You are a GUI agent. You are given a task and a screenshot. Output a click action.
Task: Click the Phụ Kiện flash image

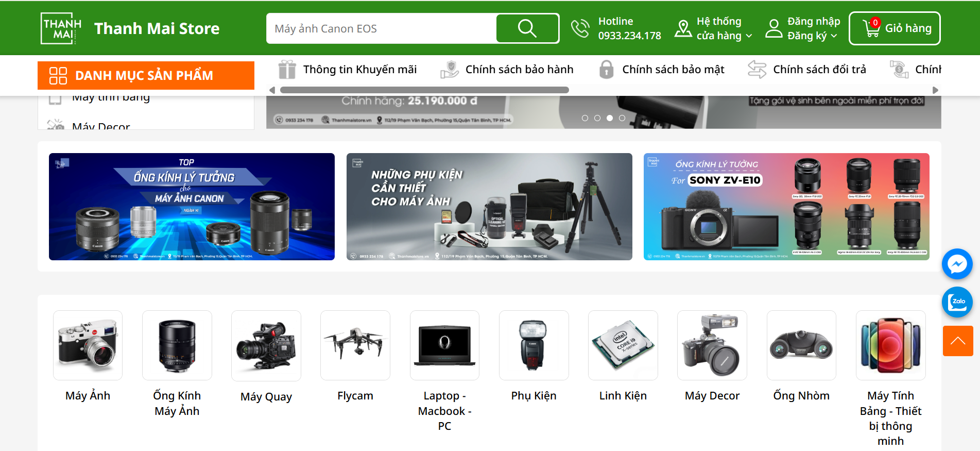click(534, 345)
